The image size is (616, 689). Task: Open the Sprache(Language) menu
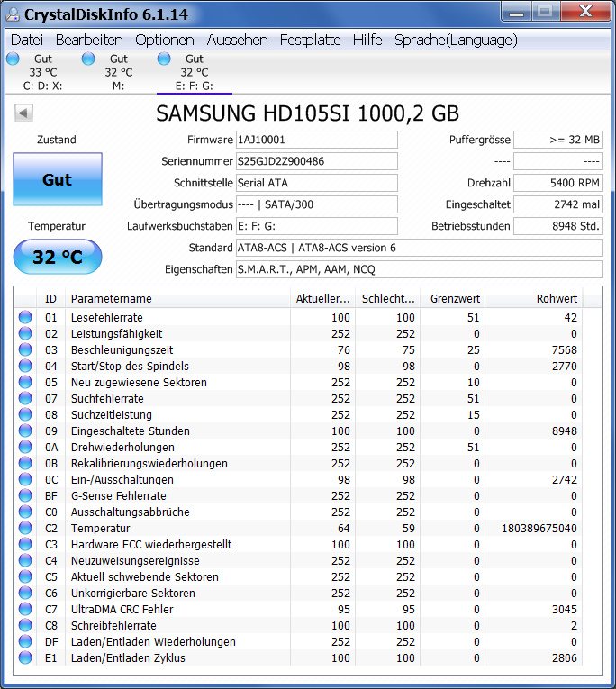(456, 40)
